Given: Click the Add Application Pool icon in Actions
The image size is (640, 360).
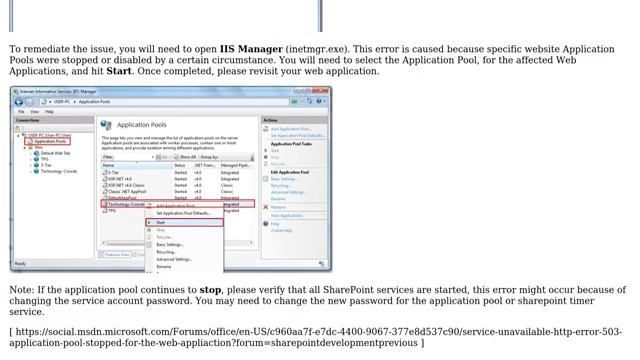Looking at the screenshot, I should (x=266, y=129).
